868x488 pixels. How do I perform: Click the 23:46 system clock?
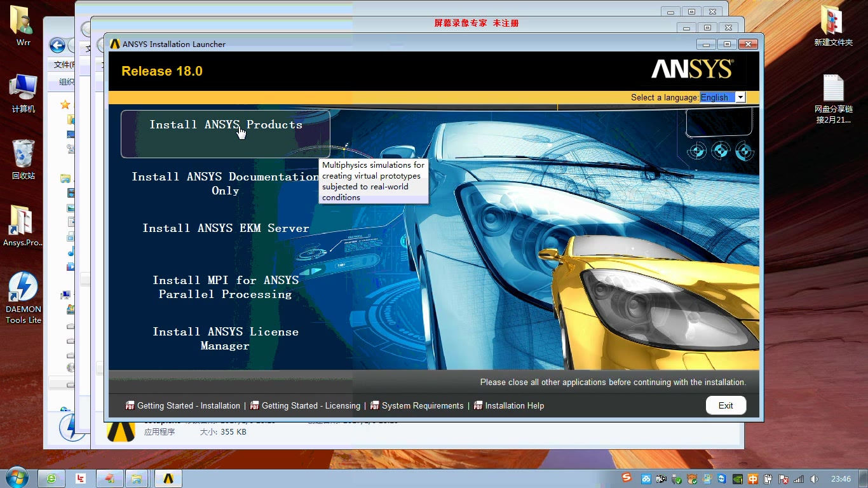click(841, 479)
